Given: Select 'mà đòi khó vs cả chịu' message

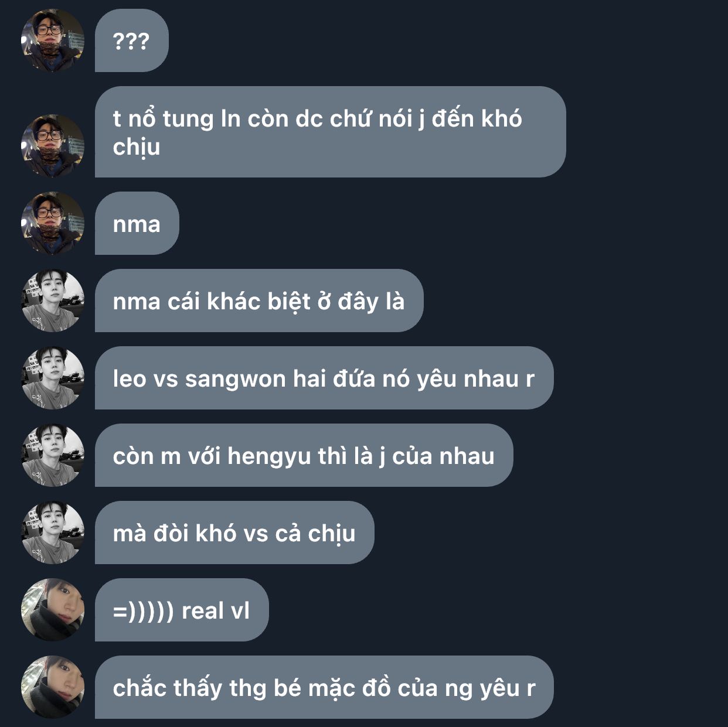Looking at the screenshot, I should click(234, 533).
